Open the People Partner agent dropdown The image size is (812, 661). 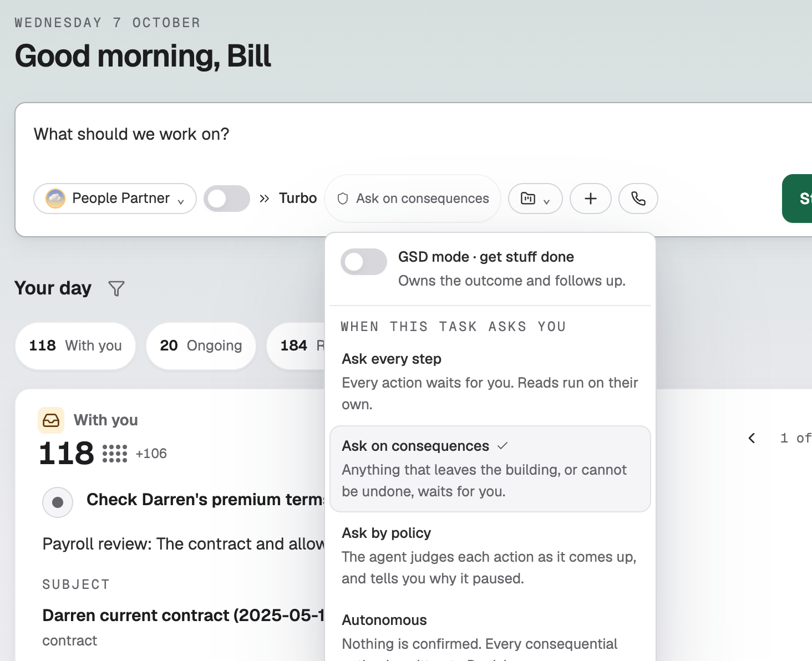click(115, 199)
